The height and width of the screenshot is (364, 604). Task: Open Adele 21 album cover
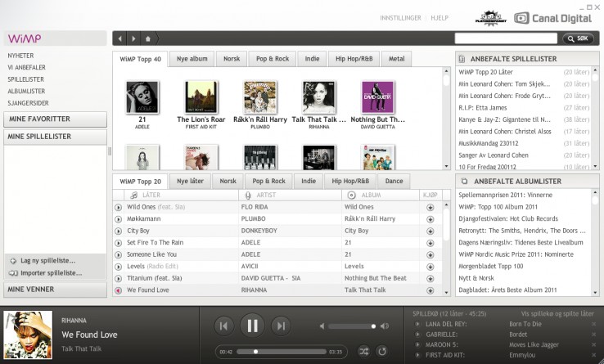pyautogui.click(x=142, y=97)
